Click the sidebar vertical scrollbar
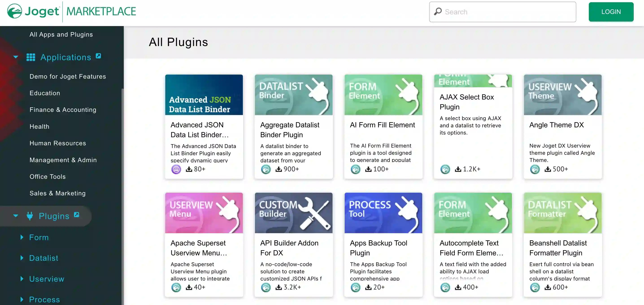The width and height of the screenshot is (644, 305). point(122,197)
